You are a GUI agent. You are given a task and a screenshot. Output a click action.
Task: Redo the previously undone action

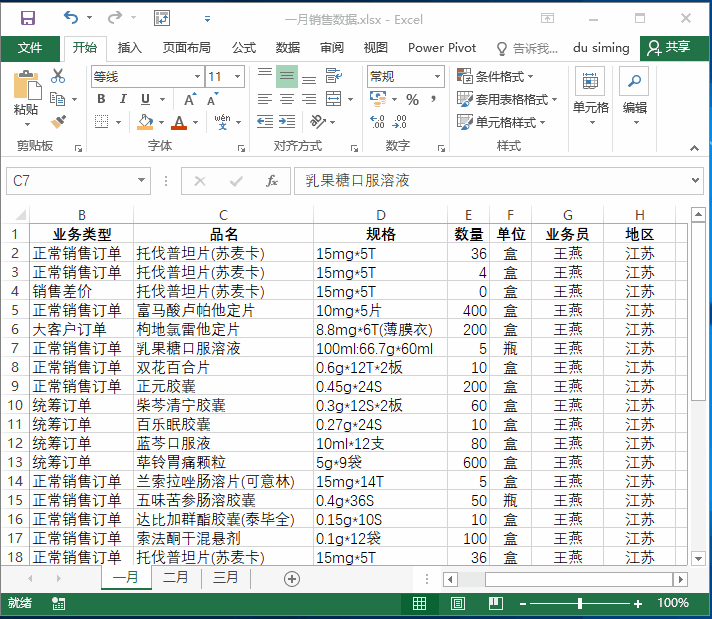tap(115, 18)
